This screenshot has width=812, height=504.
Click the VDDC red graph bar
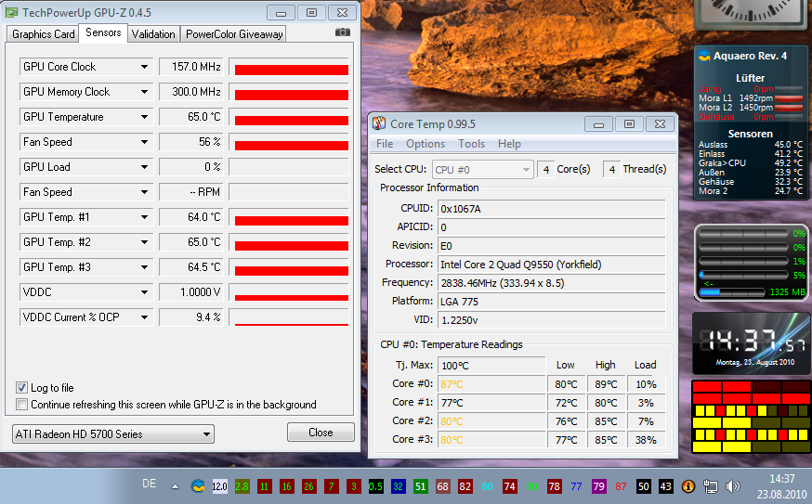pyautogui.click(x=292, y=298)
